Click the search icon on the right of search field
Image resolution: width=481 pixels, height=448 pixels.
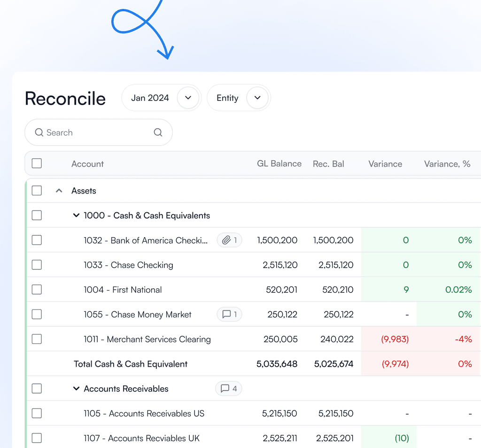[x=158, y=132]
